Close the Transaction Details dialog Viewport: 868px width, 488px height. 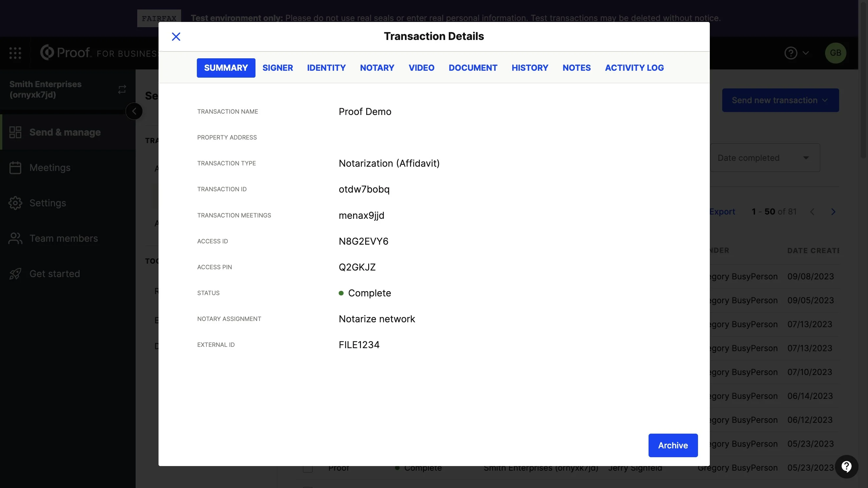click(x=176, y=36)
